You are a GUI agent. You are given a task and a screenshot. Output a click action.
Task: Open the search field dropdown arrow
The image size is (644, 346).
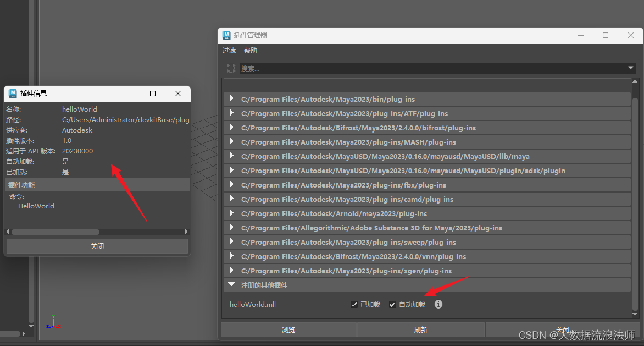pyautogui.click(x=630, y=68)
